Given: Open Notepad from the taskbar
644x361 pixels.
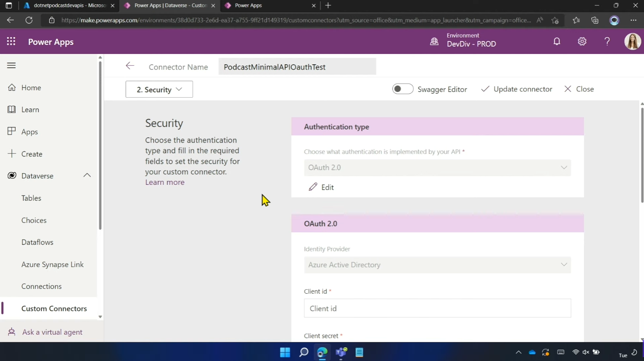Looking at the screenshot, I should click(359, 352).
